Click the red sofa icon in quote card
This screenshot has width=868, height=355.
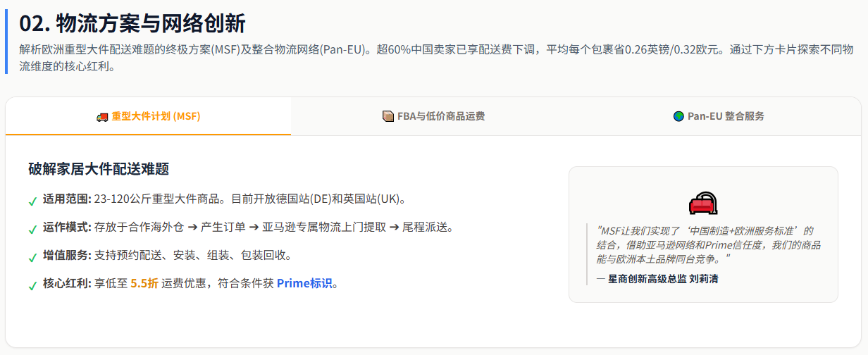[x=703, y=204]
